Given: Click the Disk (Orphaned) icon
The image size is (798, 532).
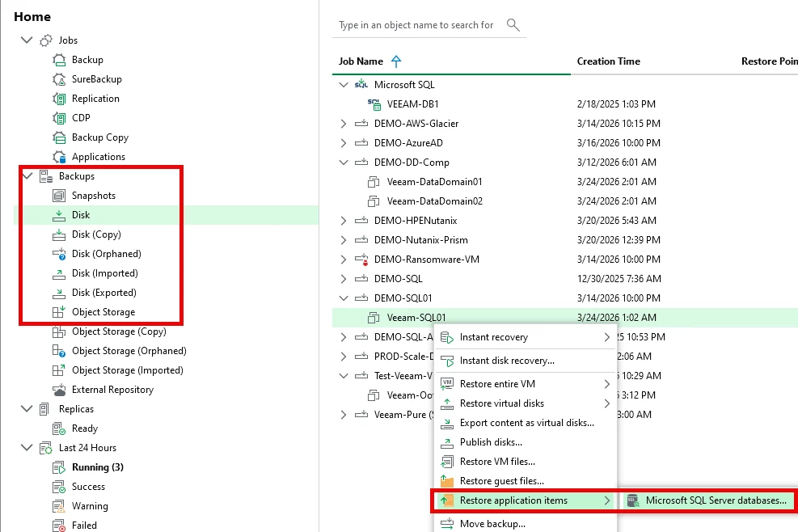Looking at the screenshot, I should 59,254.
